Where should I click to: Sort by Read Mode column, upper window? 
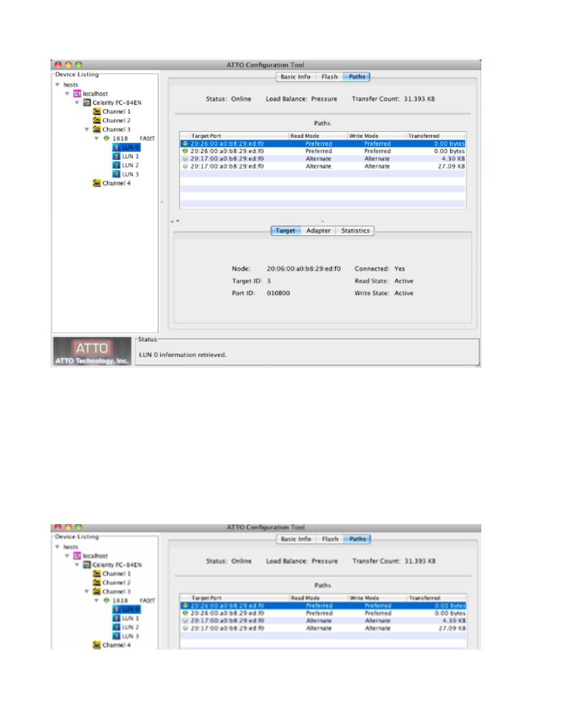click(x=318, y=136)
